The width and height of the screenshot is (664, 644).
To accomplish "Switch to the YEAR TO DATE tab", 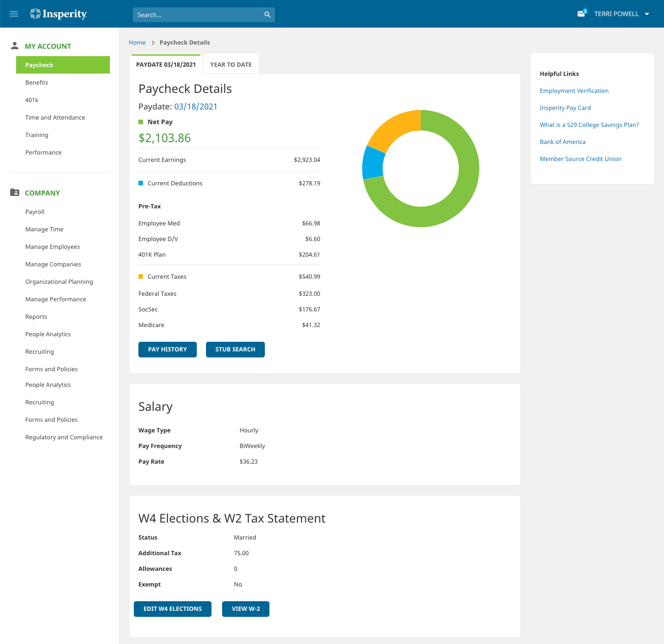I will (x=231, y=64).
